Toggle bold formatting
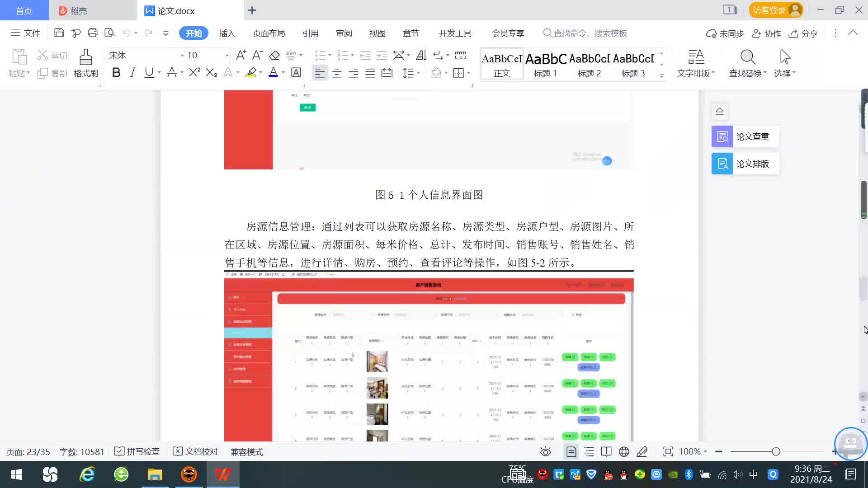The width and height of the screenshot is (868, 488). coord(116,72)
